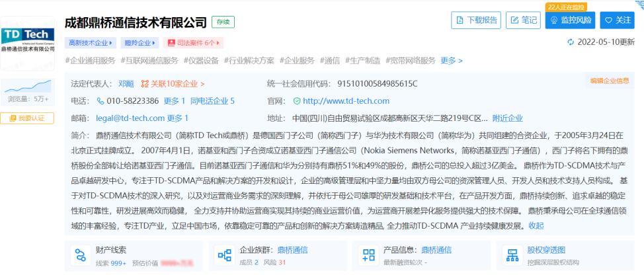The width and height of the screenshot is (644, 277).
Task: Click the verified shield icon beside website
Action: pyautogui.click(x=296, y=101)
